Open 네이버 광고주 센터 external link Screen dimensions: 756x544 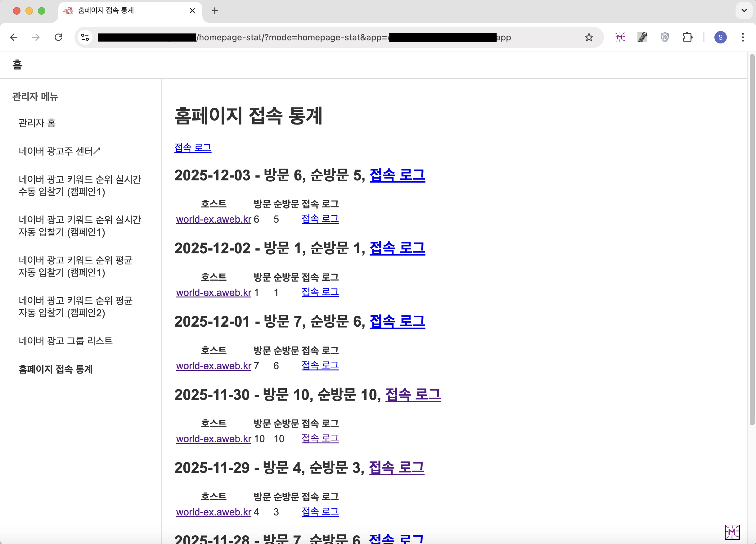click(59, 152)
